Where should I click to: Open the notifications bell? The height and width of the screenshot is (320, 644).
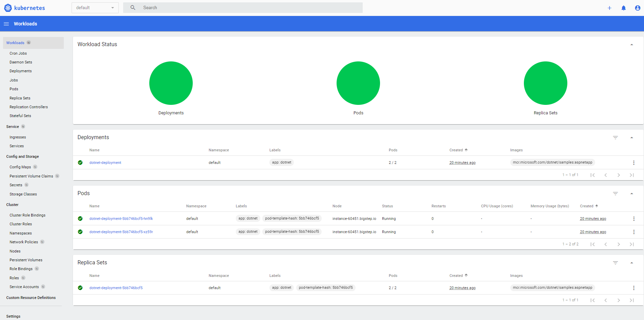click(x=623, y=8)
